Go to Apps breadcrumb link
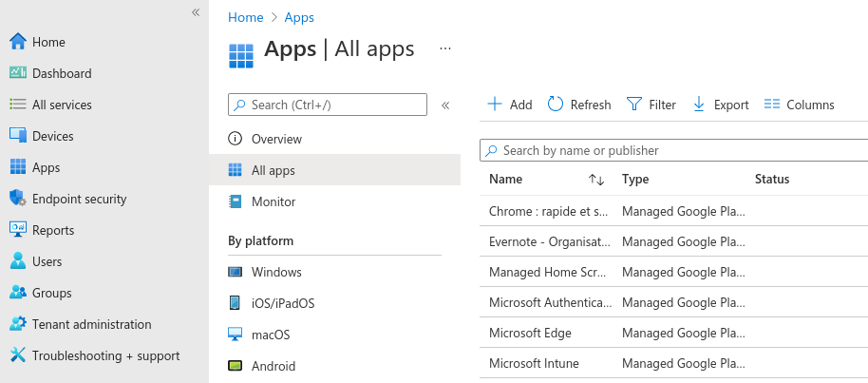The height and width of the screenshot is (383, 868). (x=299, y=17)
